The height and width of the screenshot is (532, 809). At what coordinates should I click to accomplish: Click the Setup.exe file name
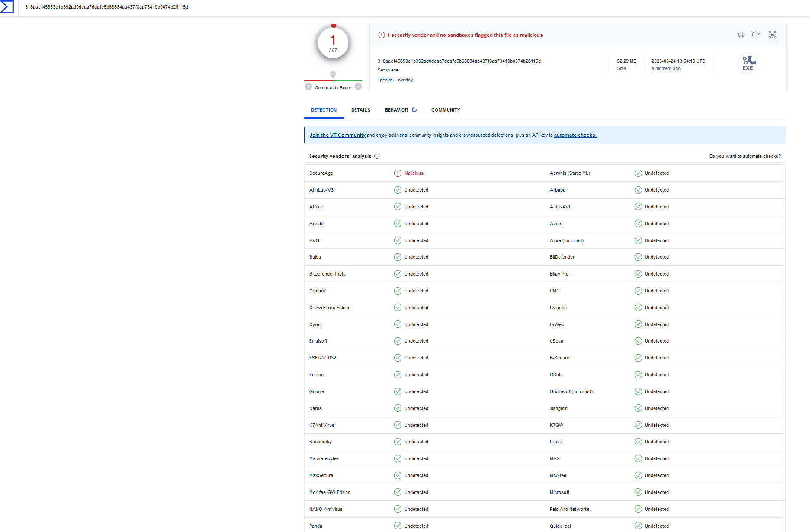click(388, 70)
